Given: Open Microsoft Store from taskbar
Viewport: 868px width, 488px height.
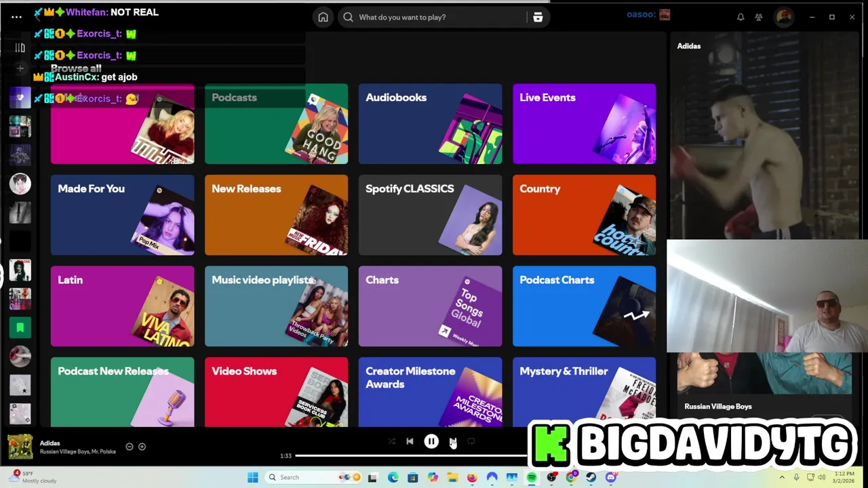Looking at the screenshot, I should pos(412,477).
